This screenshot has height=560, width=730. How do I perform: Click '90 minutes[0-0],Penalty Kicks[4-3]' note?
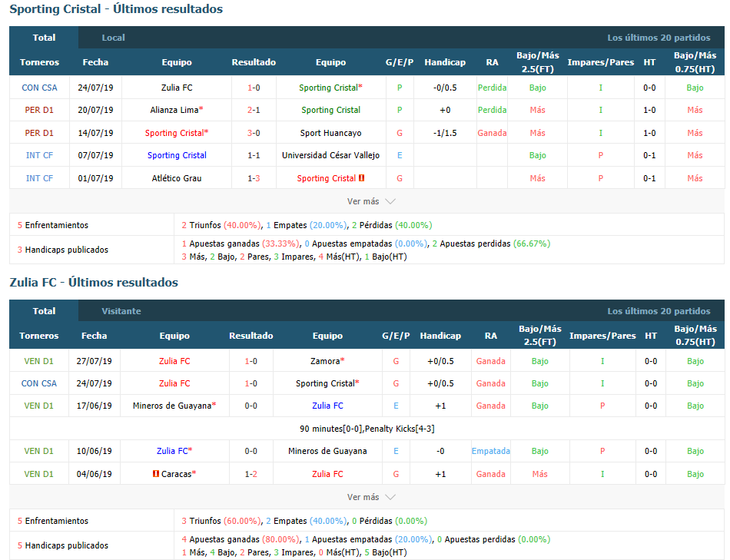[x=367, y=429]
